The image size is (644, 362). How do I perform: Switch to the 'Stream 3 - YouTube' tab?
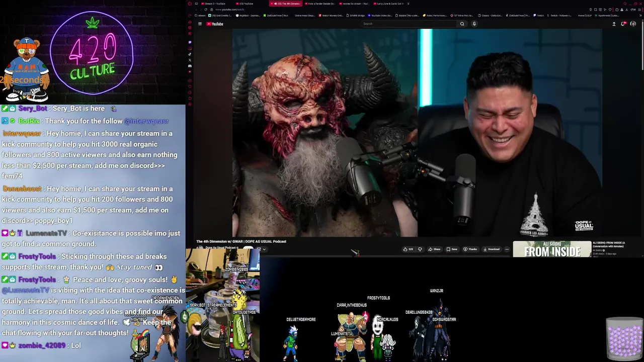[216, 4]
